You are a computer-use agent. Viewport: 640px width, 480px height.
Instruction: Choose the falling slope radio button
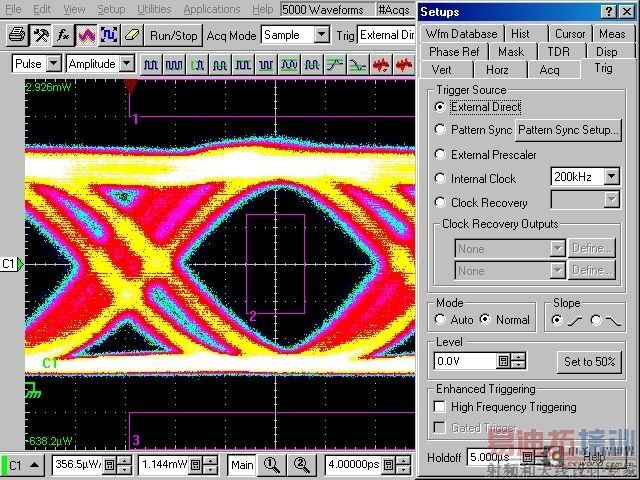596,320
